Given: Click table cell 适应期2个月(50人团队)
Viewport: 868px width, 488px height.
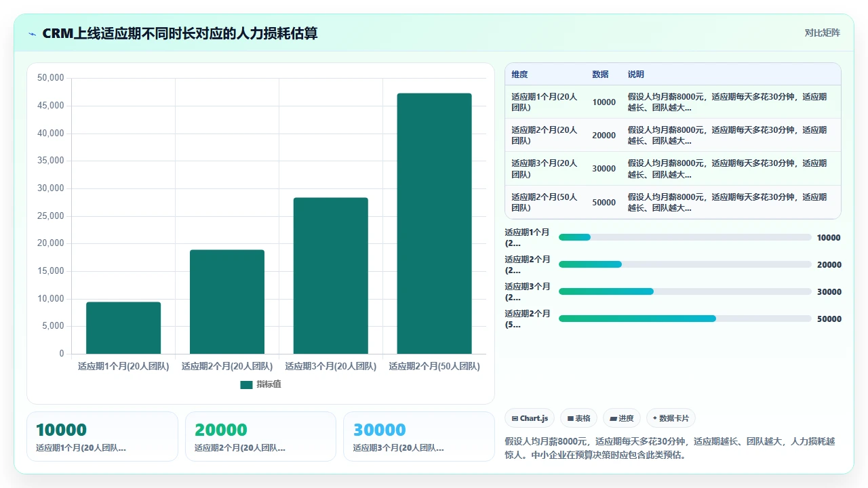Looking at the screenshot, I should [x=545, y=203].
